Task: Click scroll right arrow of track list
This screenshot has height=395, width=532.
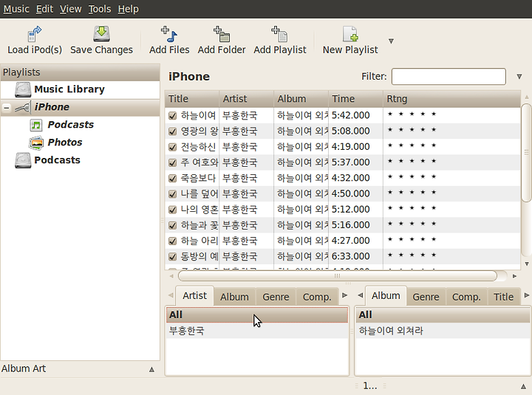Action: [514, 276]
